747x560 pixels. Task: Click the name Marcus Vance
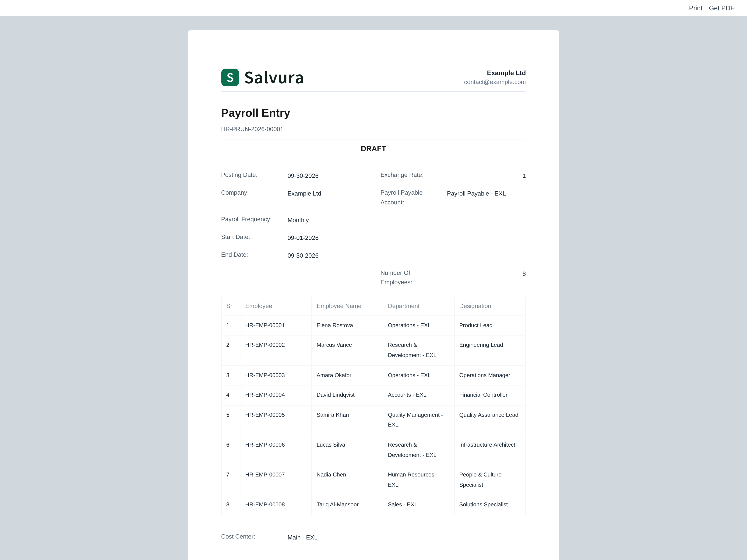334,345
